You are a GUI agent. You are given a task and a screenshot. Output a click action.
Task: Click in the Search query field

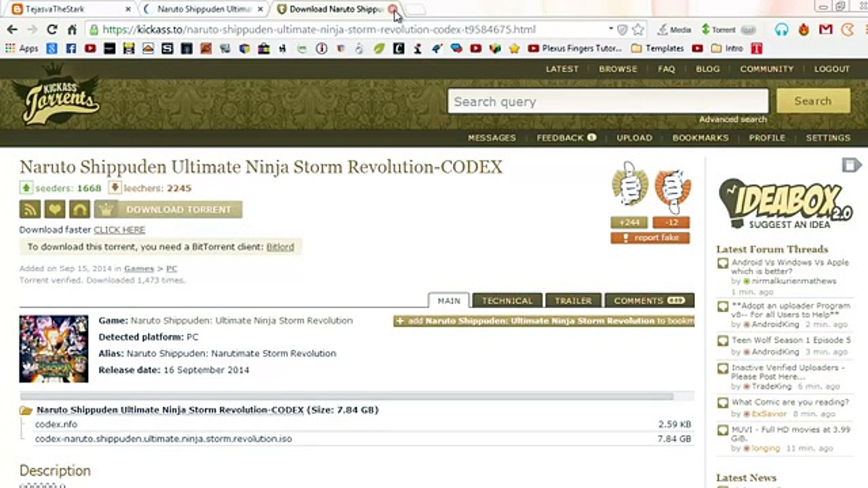[608, 101]
